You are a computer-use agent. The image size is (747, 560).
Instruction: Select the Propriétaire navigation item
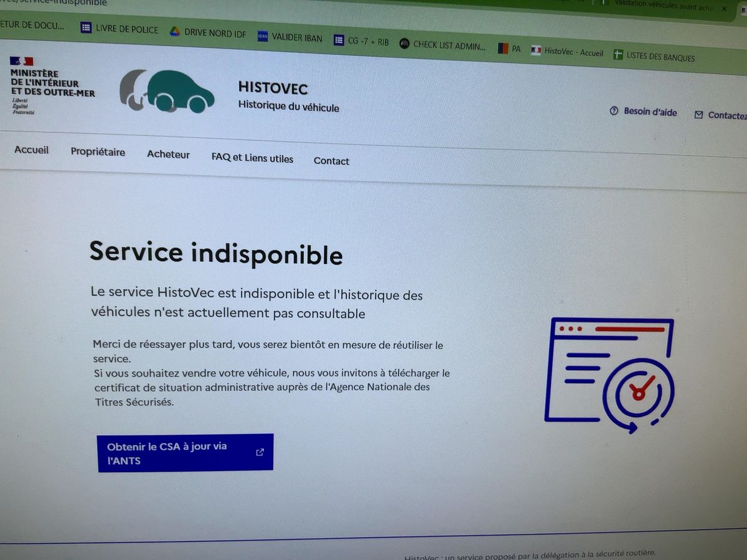click(x=98, y=152)
